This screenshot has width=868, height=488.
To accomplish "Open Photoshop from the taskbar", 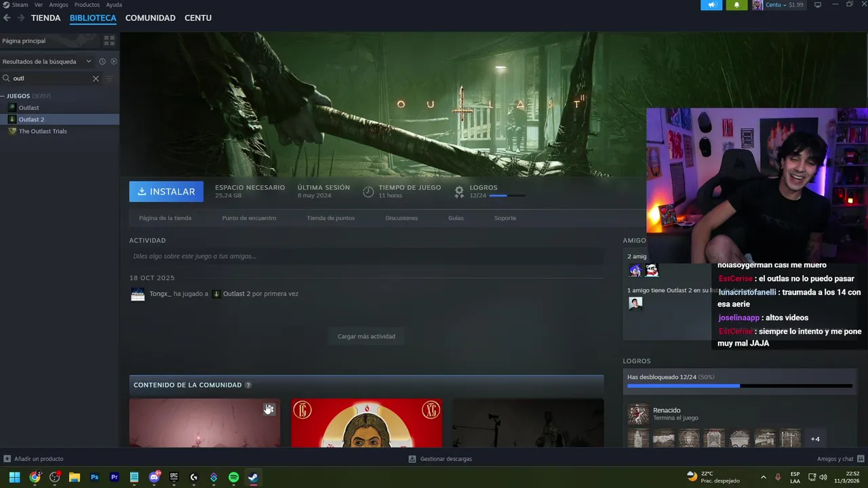I will 94,477.
